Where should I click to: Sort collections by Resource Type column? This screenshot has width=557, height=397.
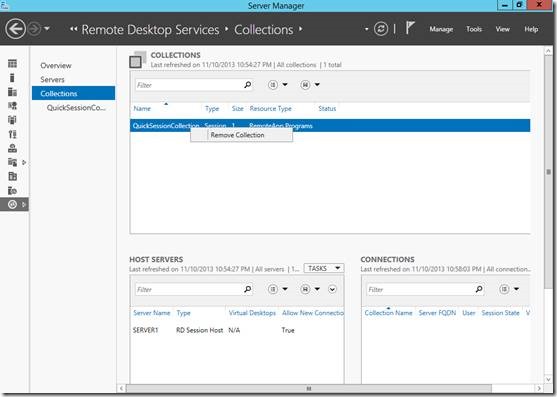point(270,109)
